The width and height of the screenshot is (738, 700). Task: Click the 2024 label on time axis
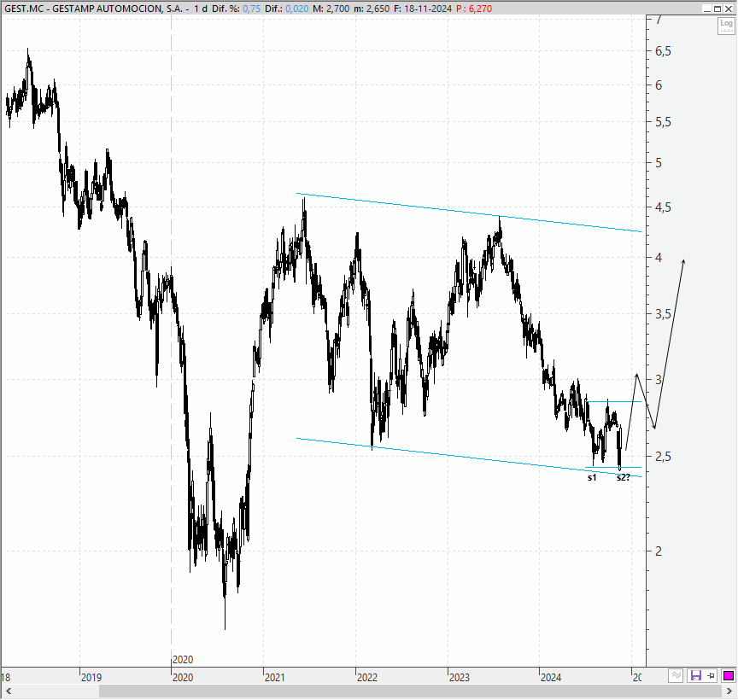coord(551,678)
